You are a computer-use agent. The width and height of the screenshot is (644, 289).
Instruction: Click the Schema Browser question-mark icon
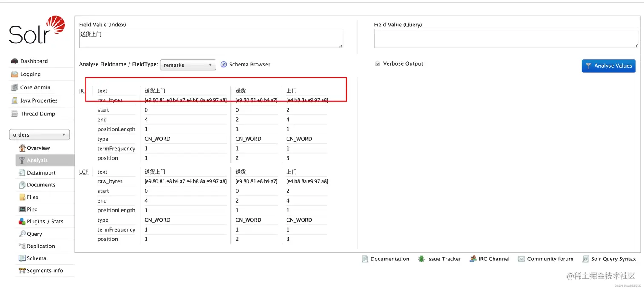point(224,65)
